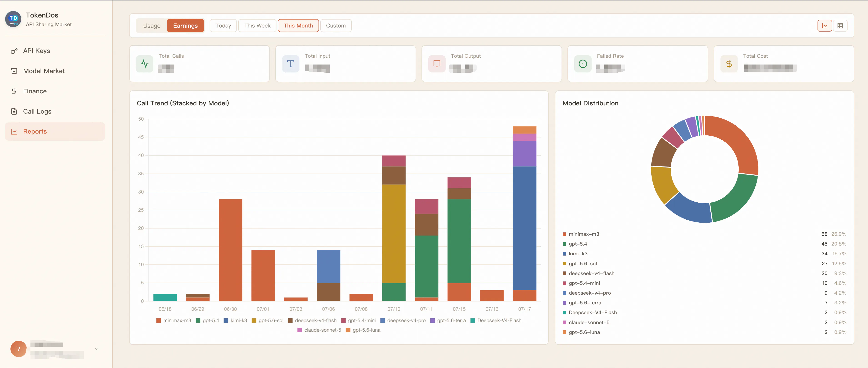Image resolution: width=868 pixels, height=368 pixels.
Task: Click the 07/17 date label on axis
Action: coord(524,309)
